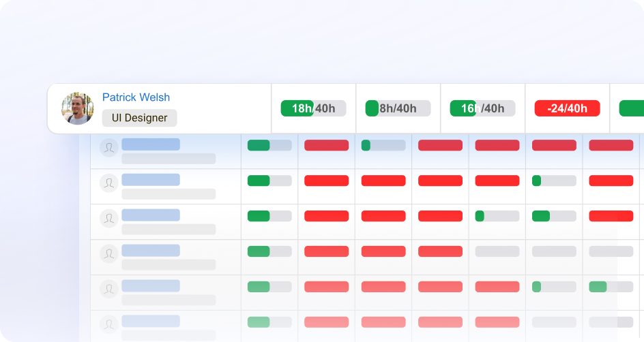Select the third row's user avatar icon
Screen dimensions: 644x342
click(109, 219)
